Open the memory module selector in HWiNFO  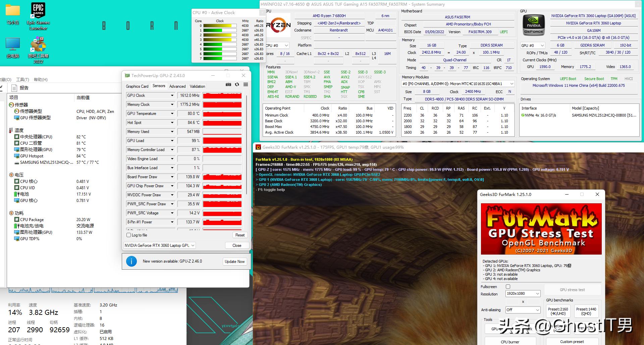point(458,84)
